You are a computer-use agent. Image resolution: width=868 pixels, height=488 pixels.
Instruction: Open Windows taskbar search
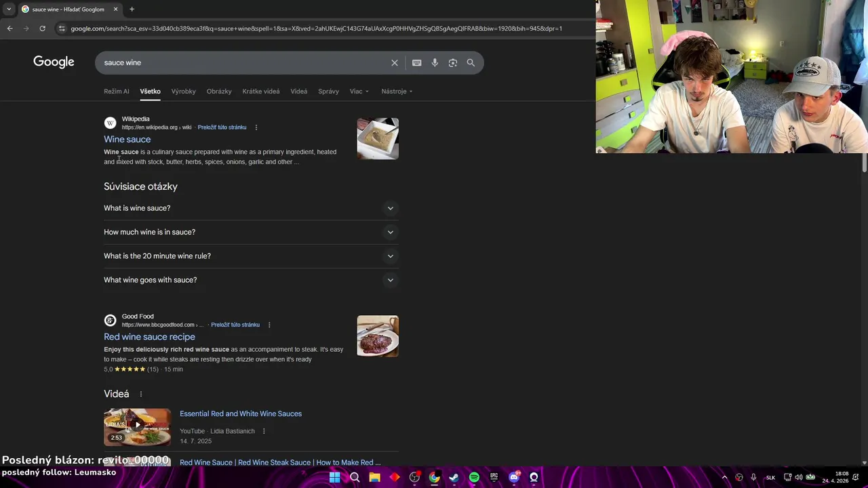[x=355, y=477]
